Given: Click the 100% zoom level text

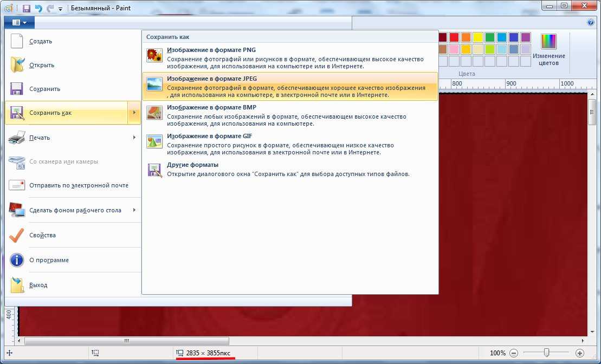Looking at the screenshot, I should (x=497, y=353).
